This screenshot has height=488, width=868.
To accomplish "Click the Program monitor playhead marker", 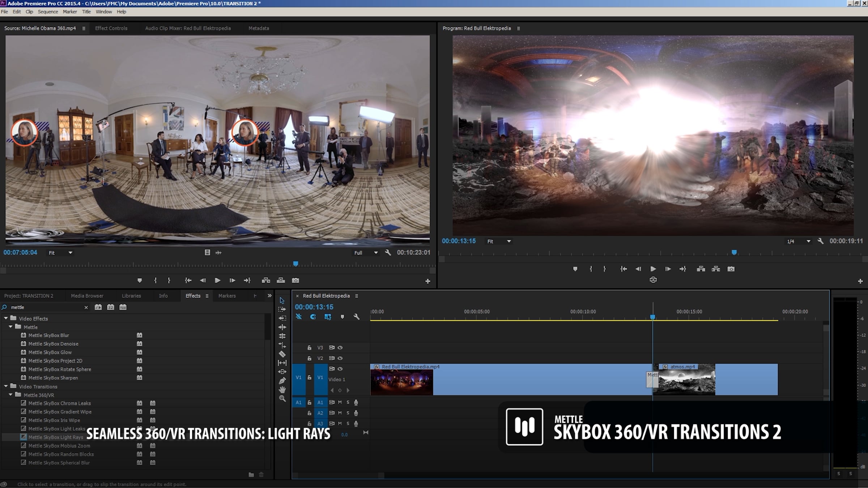I will [x=734, y=252].
